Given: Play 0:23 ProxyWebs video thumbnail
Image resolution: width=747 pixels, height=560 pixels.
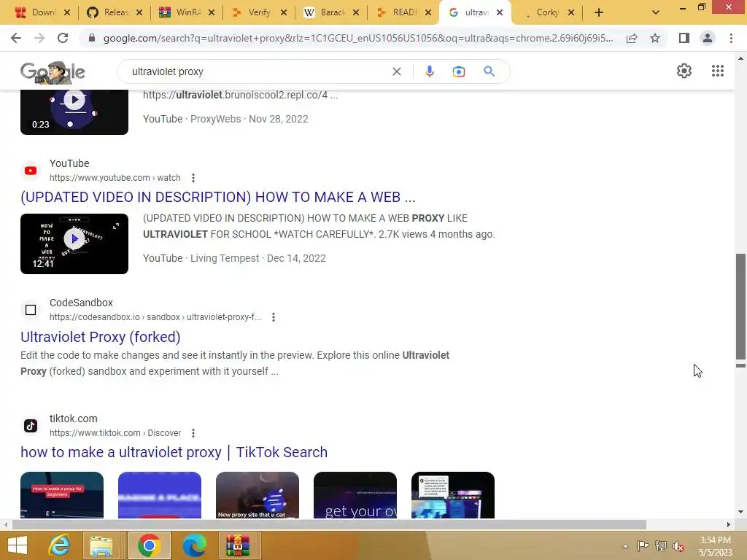Looking at the screenshot, I should [74, 112].
